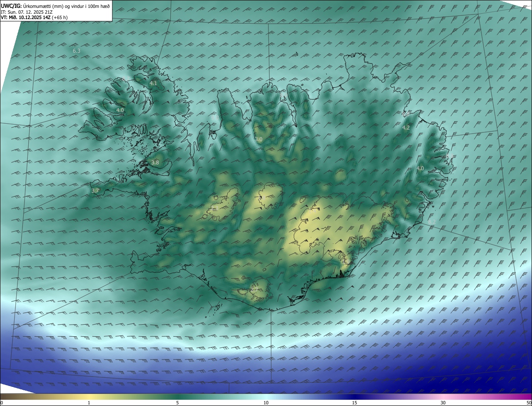
Task: Click the 4.2 value label in the northeast
Action: point(406,128)
